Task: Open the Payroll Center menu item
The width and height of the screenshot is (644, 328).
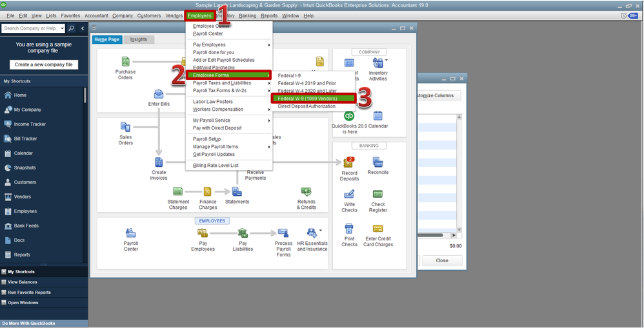Action: pyautogui.click(x=208, y=34)
